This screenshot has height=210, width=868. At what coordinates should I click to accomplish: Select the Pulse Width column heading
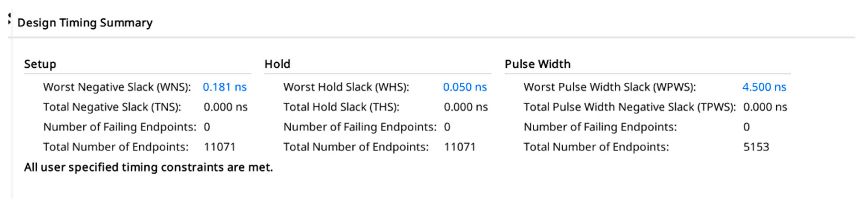(537, 64)
